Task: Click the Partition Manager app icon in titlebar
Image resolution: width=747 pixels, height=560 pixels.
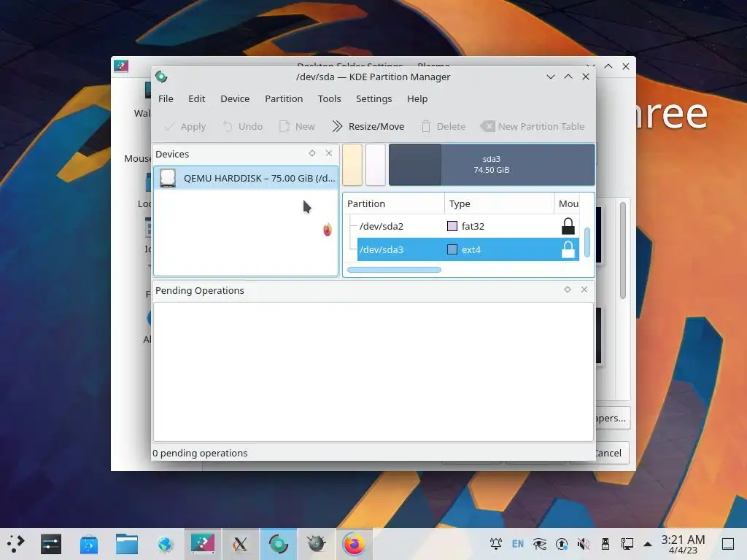Action: 161,77
